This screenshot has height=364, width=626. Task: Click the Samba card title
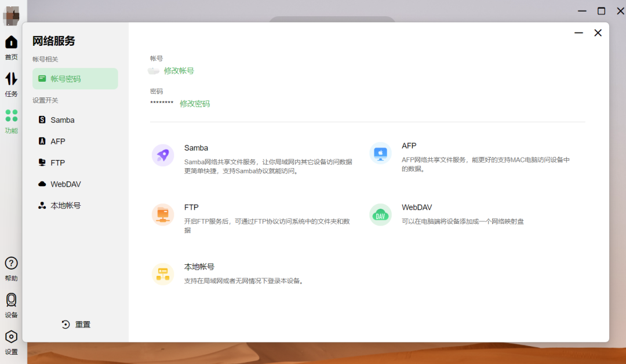(x=196, y=148)
